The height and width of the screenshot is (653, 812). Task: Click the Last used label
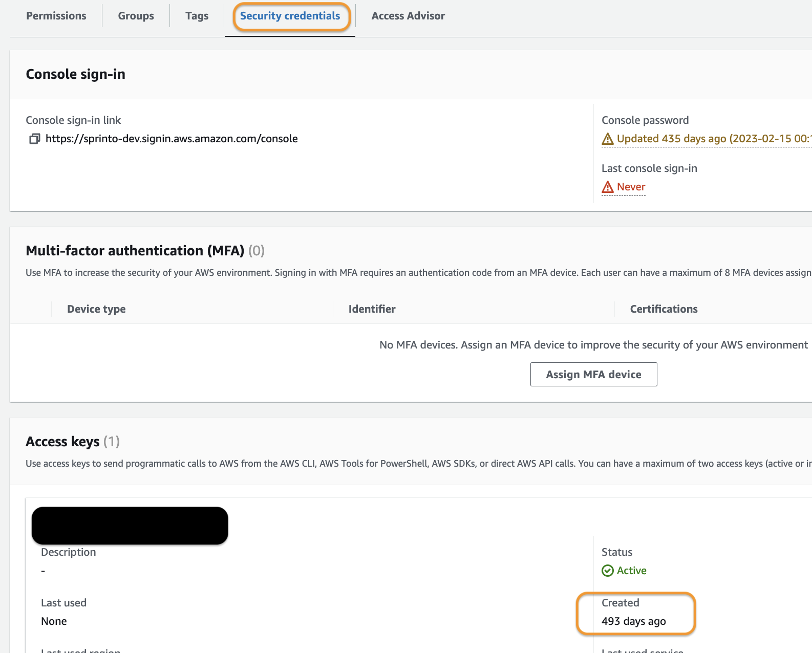coord(63,603)
